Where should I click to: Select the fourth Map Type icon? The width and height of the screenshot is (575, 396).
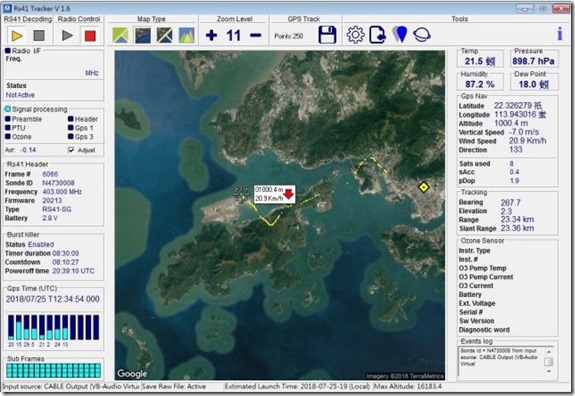(x=186, y=36)
